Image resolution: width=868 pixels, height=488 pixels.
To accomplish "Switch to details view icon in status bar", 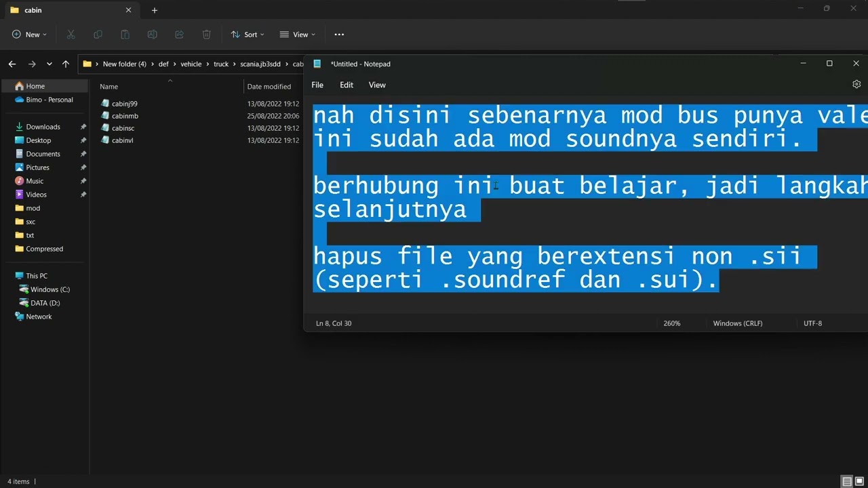I will click(x=847, y=481).
